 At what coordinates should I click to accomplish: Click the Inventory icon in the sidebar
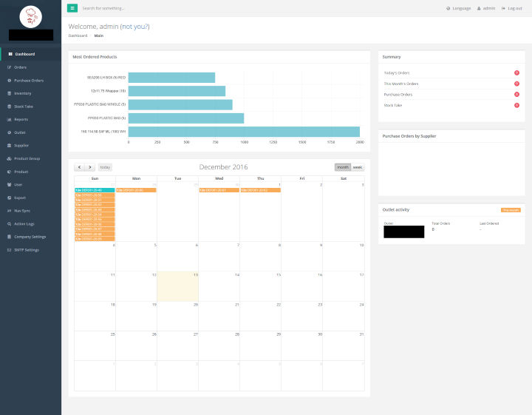pos(9,93)
